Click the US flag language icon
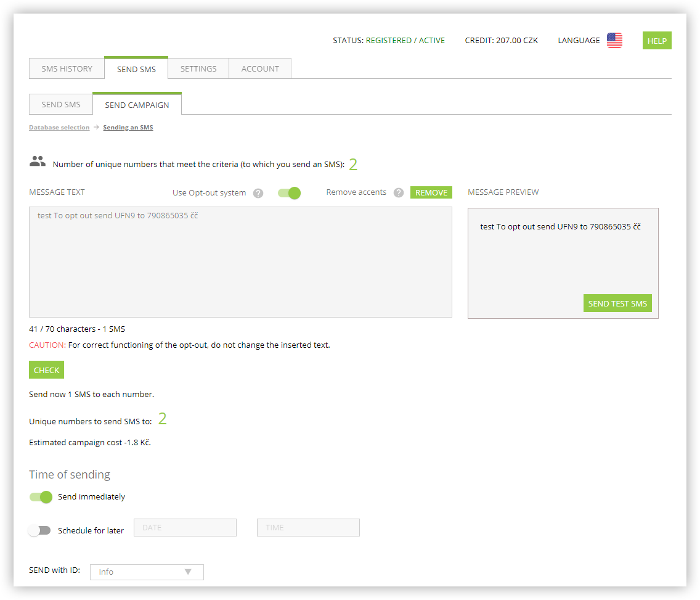The image size is (700, 600). click(614, 41)
